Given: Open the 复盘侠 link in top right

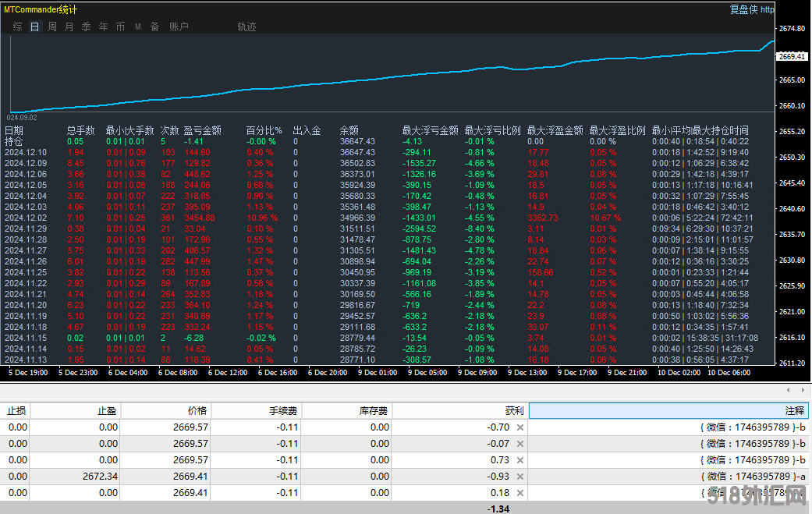Looking at the screenshot, I should [x=743, y=9].
